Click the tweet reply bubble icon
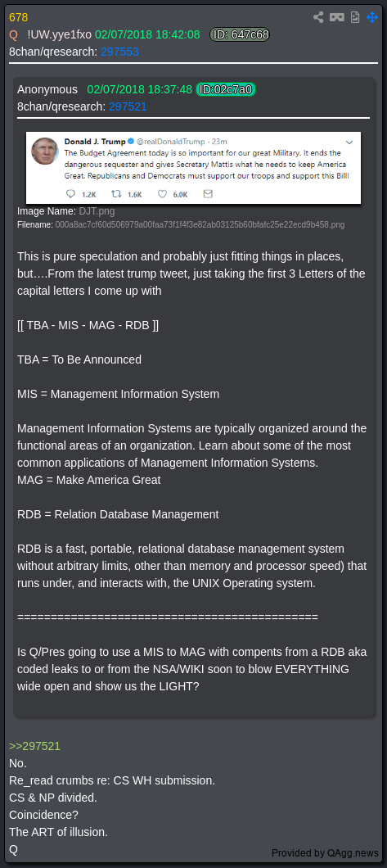Screen dimensions: 387x868 pos(70,194)
